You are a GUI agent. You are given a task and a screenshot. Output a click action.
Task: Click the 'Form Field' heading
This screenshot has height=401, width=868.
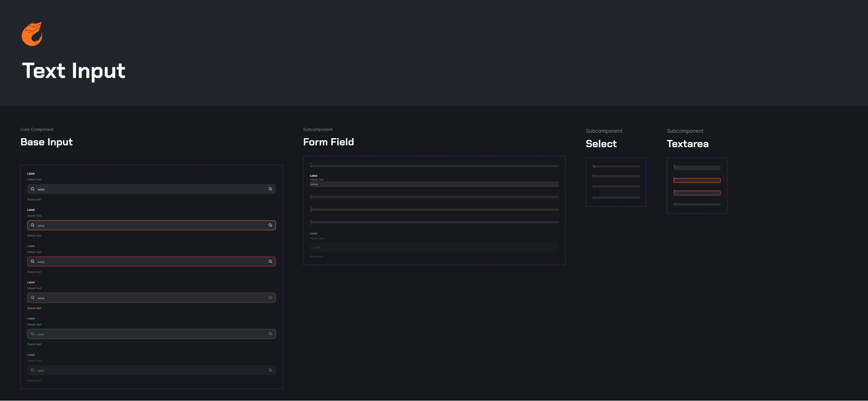[329, 142]
